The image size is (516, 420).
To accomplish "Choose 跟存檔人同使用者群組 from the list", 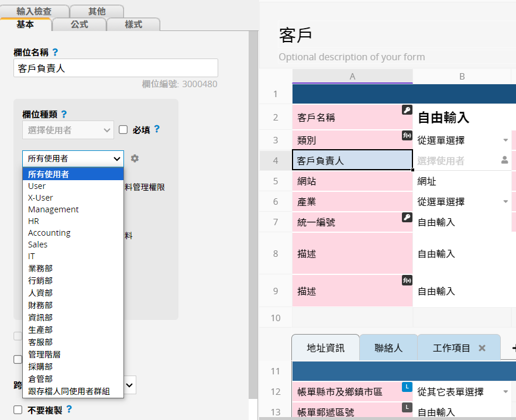I will pos(69,391).
